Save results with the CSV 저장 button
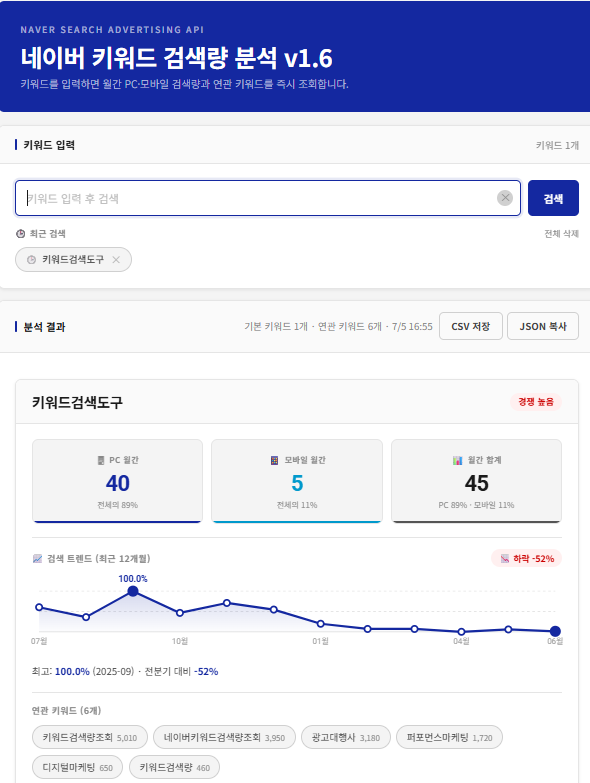This screenshot has width=590, height=783. (471, 326)
